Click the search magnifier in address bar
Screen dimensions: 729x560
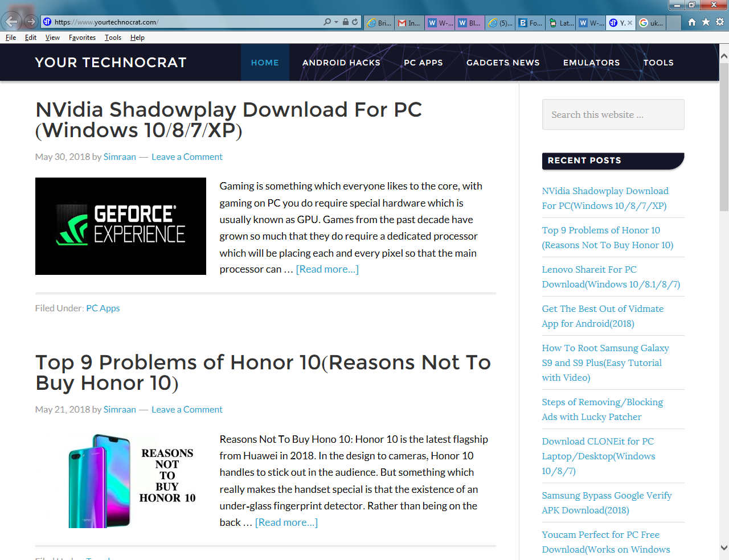point(327,22)
